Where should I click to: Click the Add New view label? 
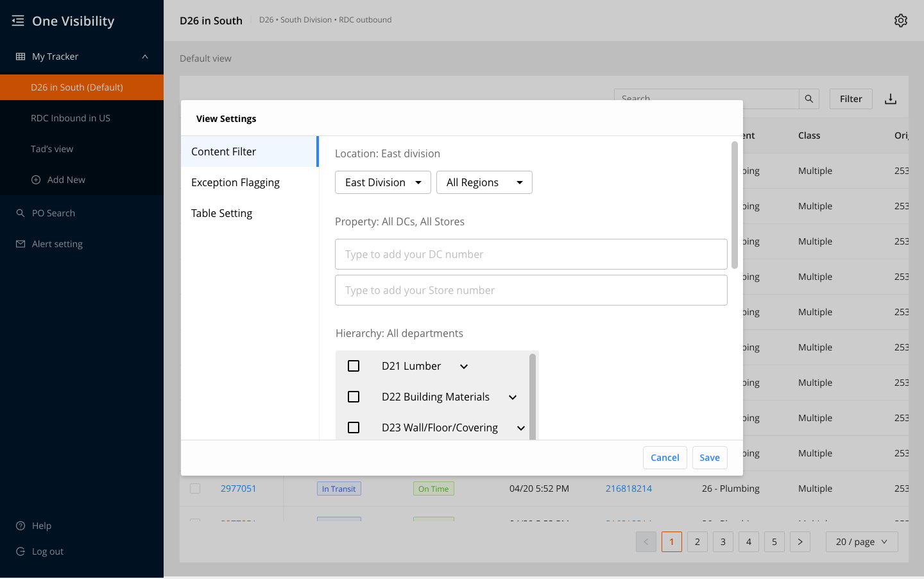(66, 180)
